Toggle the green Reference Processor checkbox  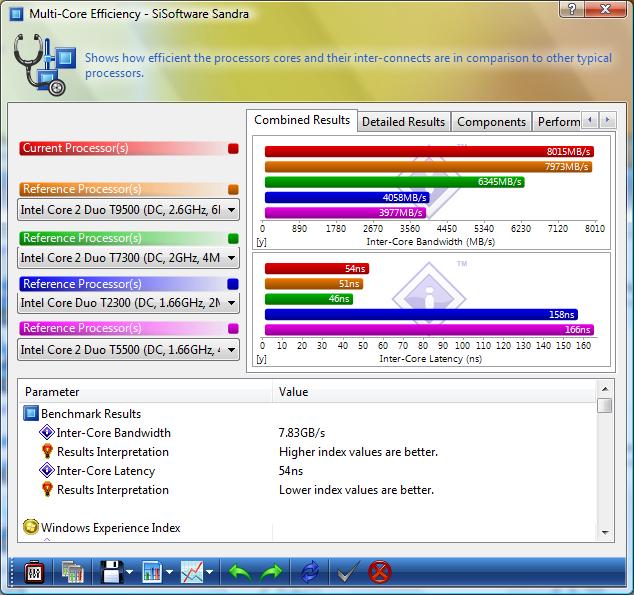point(233,238)
